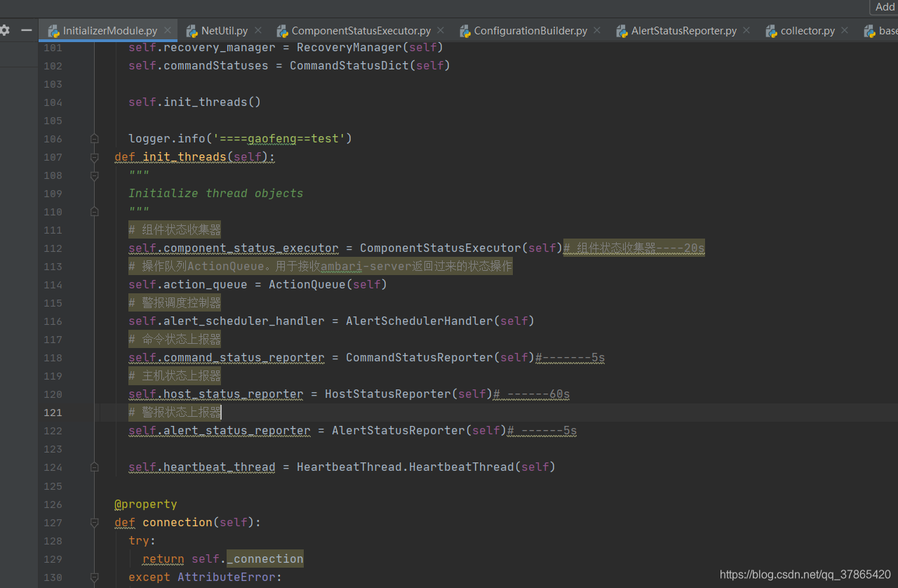
Task: Click the Python icon on ConfigurationBuilder.py tab
Action: (x=464, y=31)
